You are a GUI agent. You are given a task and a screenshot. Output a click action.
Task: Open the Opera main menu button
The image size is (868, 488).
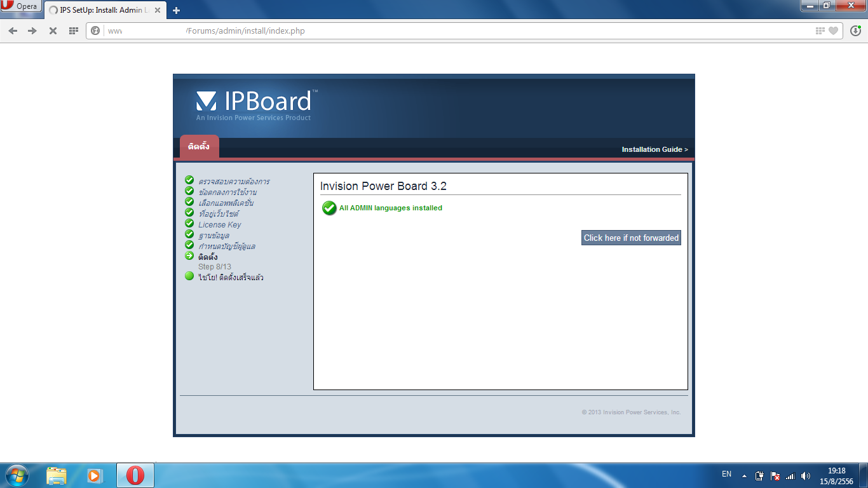click(x=21, y=7)
